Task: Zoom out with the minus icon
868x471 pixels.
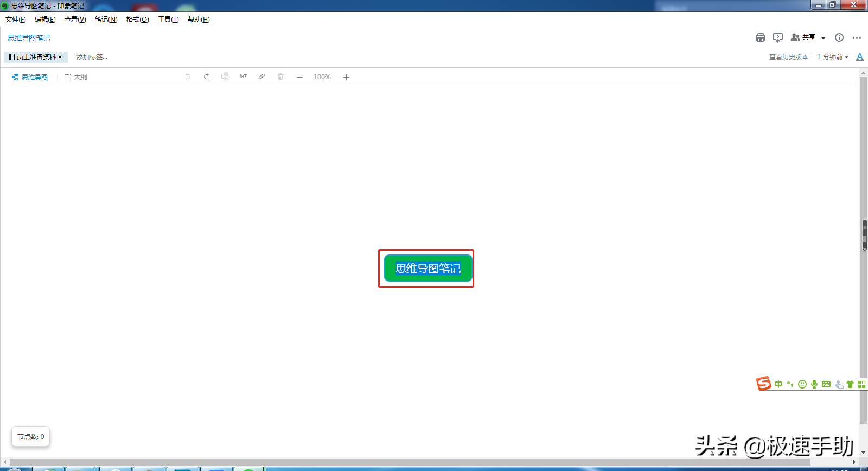Action: (x=299, y=77)
